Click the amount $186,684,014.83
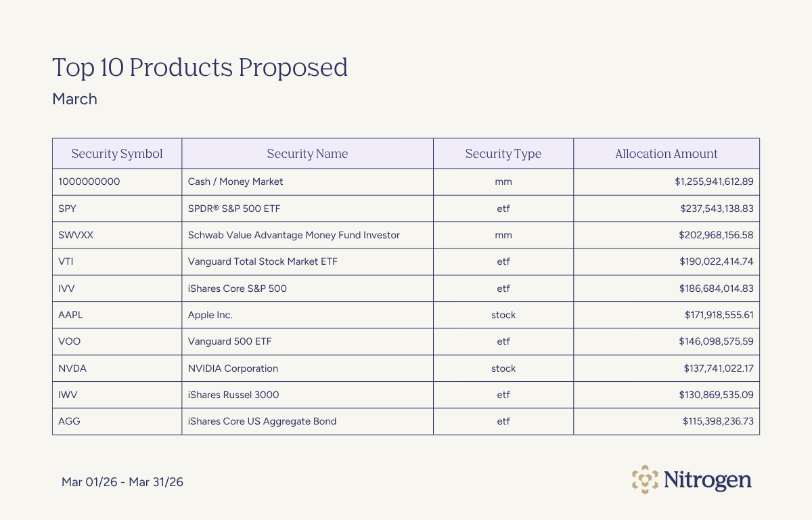The width and height of the screenshot is (812, 520). tap(717, 288)
